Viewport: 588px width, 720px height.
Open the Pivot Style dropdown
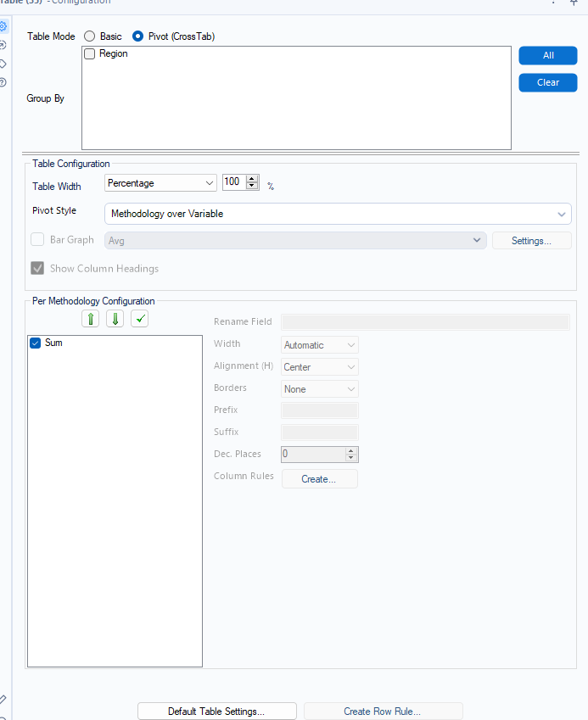pyautogui.click(x=338, y=214)
